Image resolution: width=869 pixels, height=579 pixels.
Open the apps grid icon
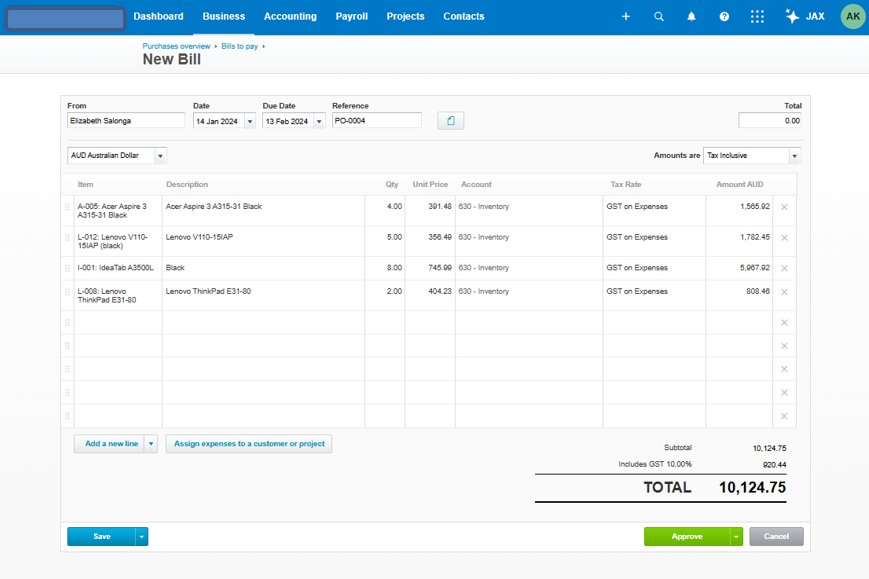[757, 17]
